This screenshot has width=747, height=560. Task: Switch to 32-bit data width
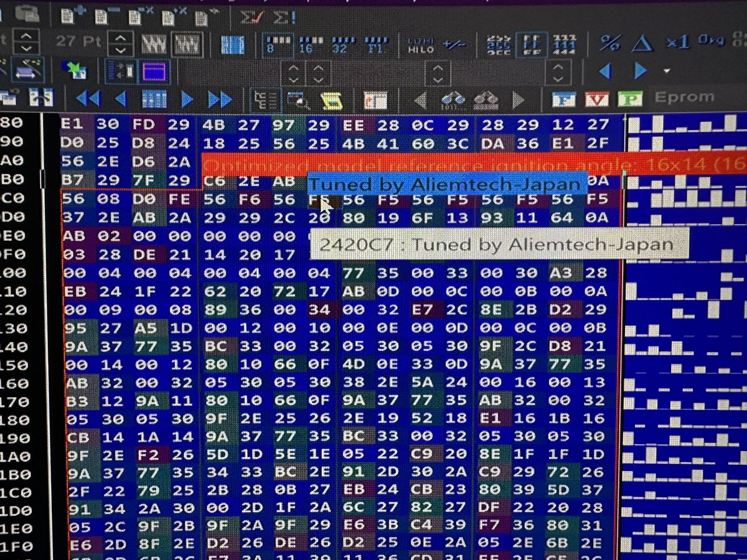pos(344,44)
